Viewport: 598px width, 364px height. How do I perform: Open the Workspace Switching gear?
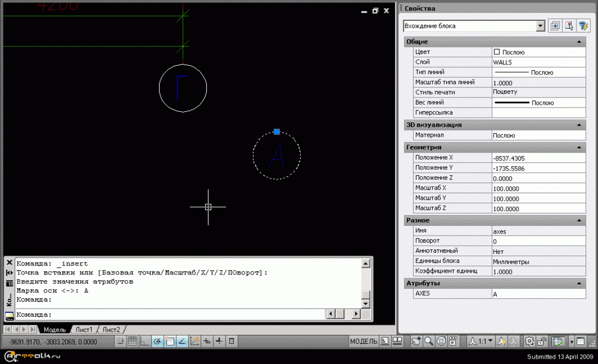(529, 341)
